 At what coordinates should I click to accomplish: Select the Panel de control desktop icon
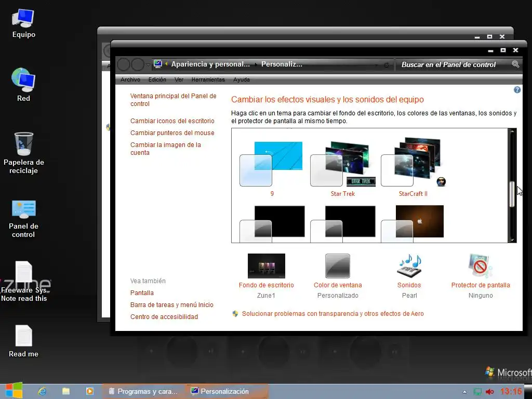[23, 219]
